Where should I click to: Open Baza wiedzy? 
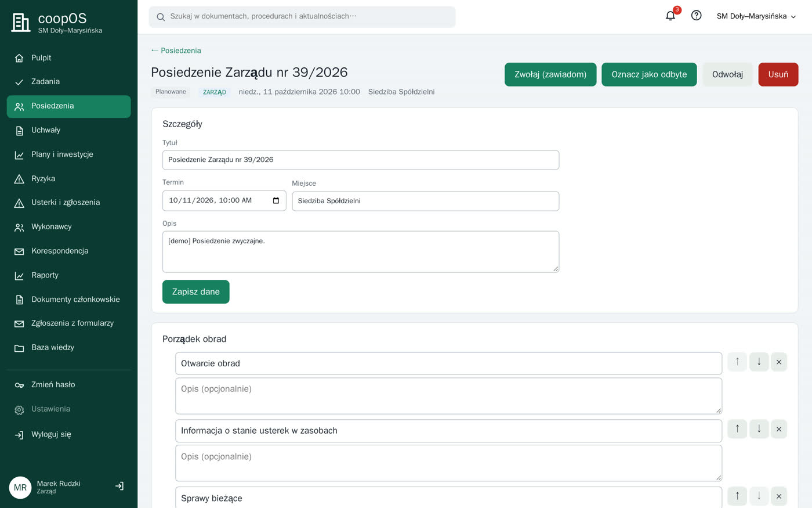[x=68, y=348]
